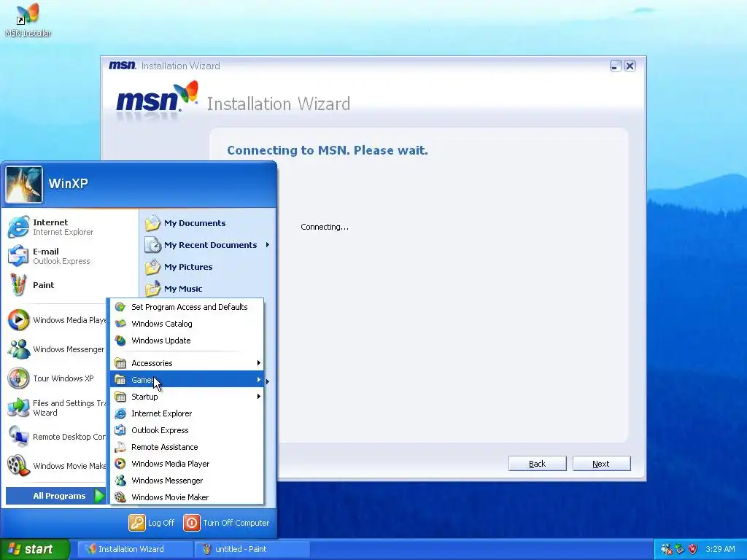Image resolution: width=747 pixels, height=560 pixels.
Task: Click the Windows Media Player icon in left pane
Action: point(18,320)
